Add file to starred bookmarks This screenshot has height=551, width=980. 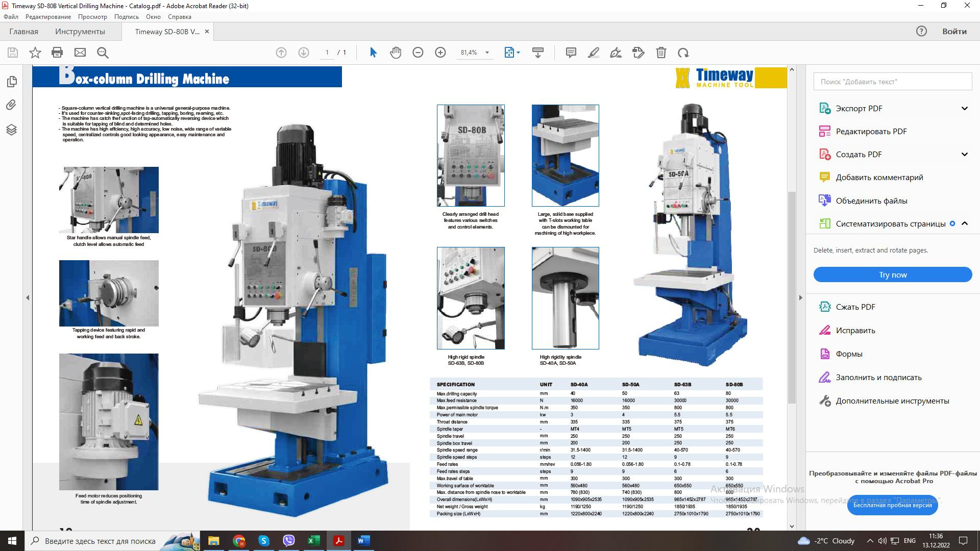35,53
